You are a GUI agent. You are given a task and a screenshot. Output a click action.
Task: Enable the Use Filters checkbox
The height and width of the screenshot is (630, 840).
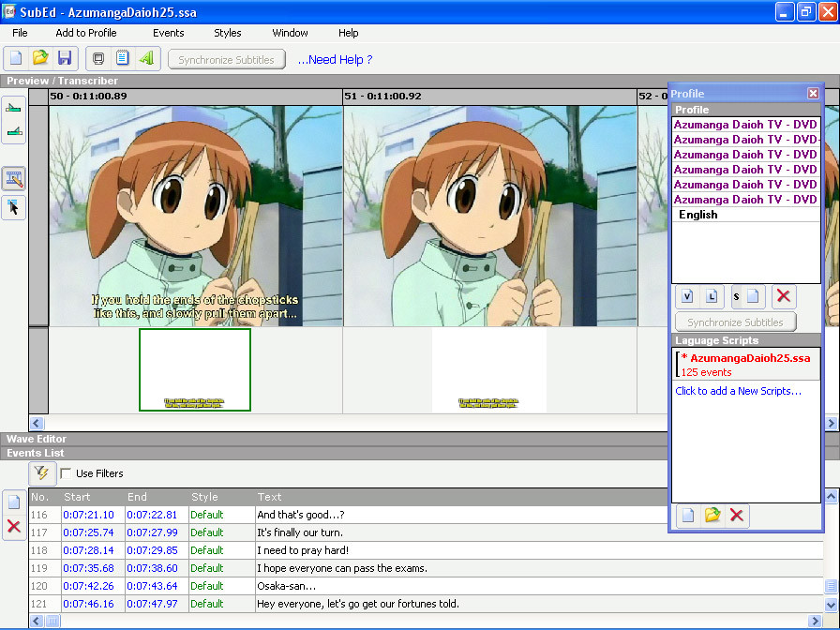pyautogui.click(x=66, y=473)
